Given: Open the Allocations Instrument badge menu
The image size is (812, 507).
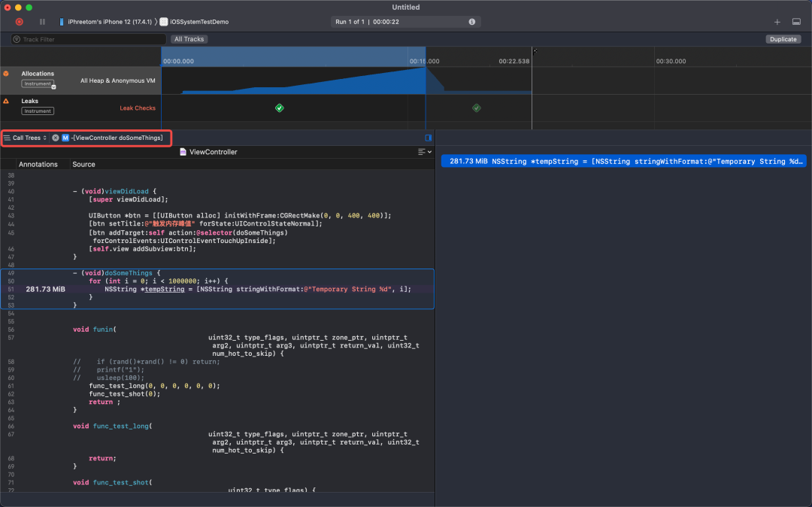Looking at the screenshot, I should point(38,84).
